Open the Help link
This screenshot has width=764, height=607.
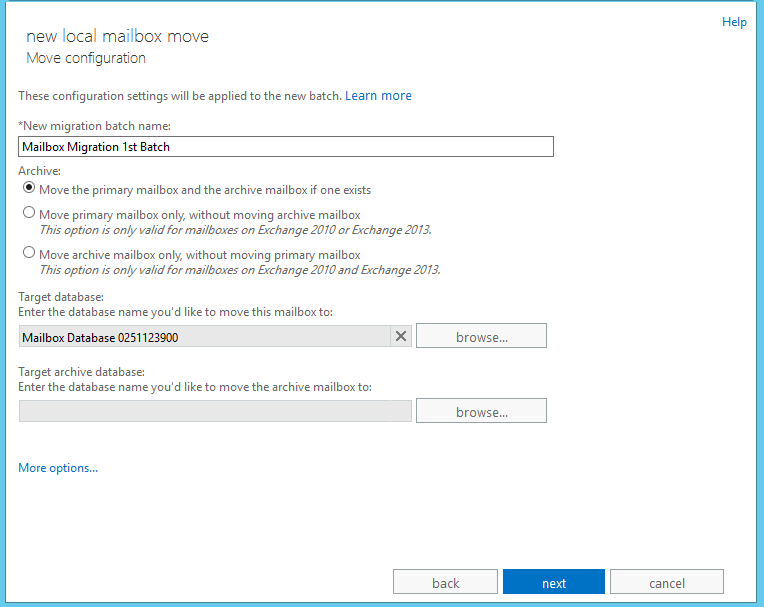[734, 22]
